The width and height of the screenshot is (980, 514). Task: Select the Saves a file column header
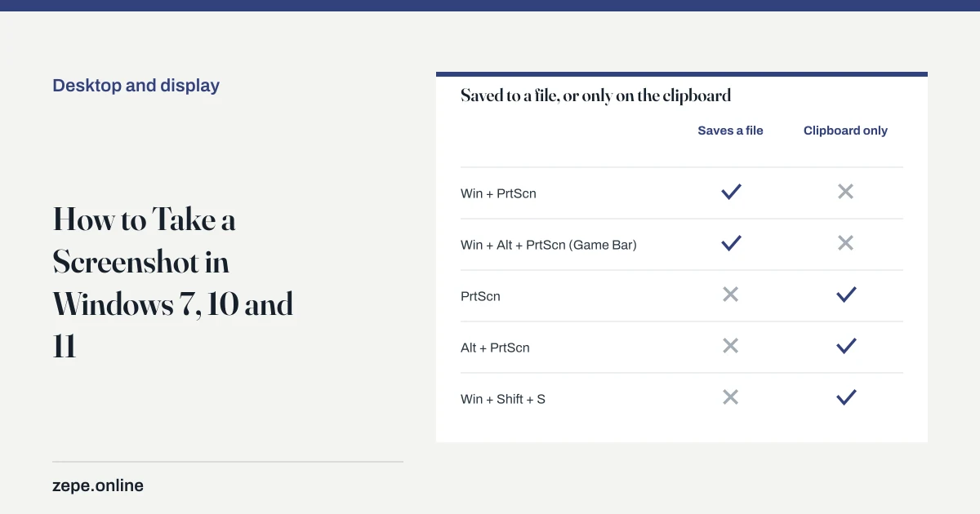(730, 131)
